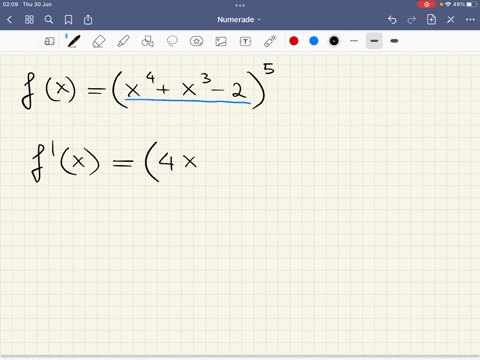This screenshot has width=480, height=360.
Task: Select the Pen tool
Action: coord(73,41)
